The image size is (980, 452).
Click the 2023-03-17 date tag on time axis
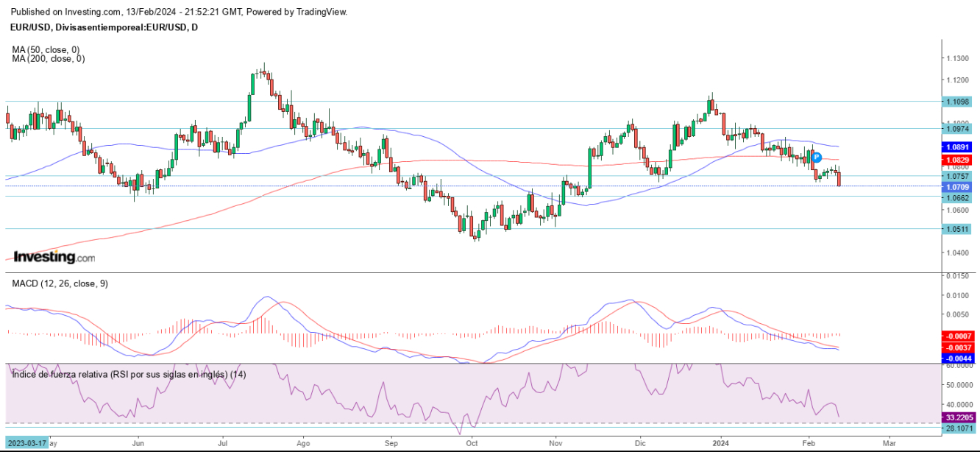click(26, 444)
